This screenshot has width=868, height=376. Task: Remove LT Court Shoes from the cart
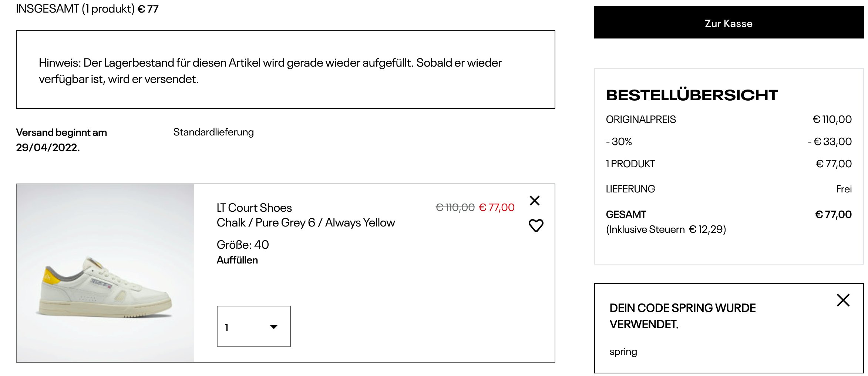click(535, 201)
